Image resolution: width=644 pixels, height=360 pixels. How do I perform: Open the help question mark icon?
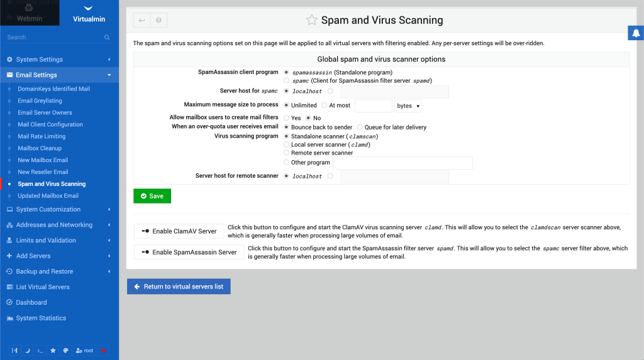click(158, 21)
